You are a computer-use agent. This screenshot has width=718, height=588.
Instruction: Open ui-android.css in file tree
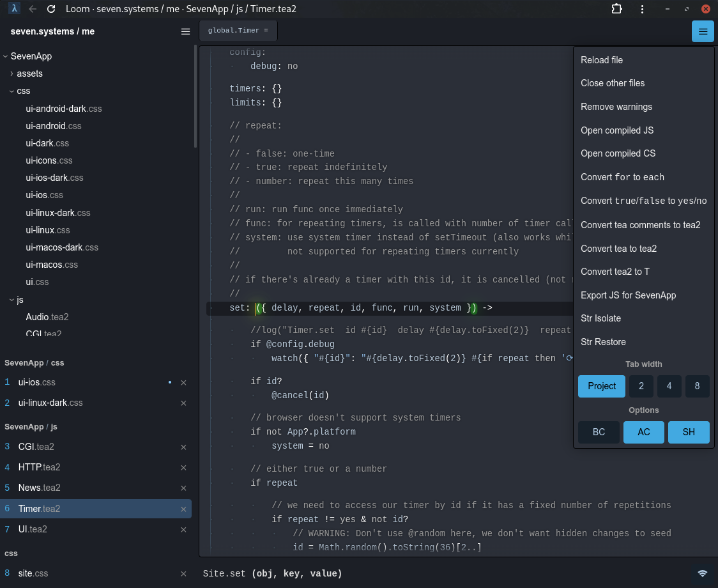pyautogui.click(x=54, y=126)
